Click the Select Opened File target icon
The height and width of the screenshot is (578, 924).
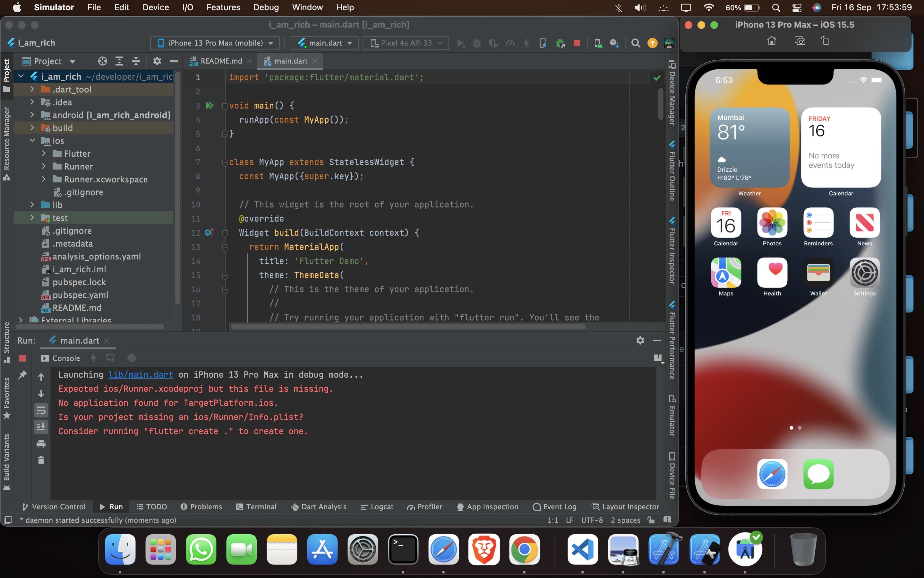[102, 61]
